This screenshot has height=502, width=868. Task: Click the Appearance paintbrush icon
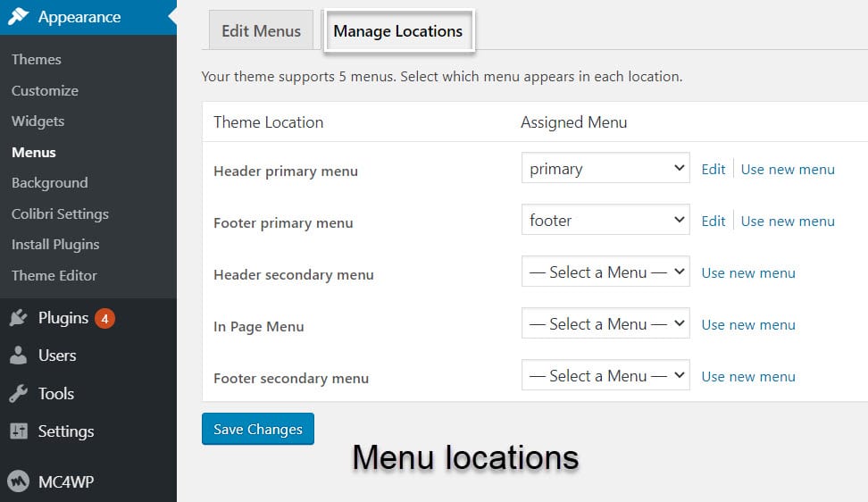pyautogui.click(x=18, y=16)
